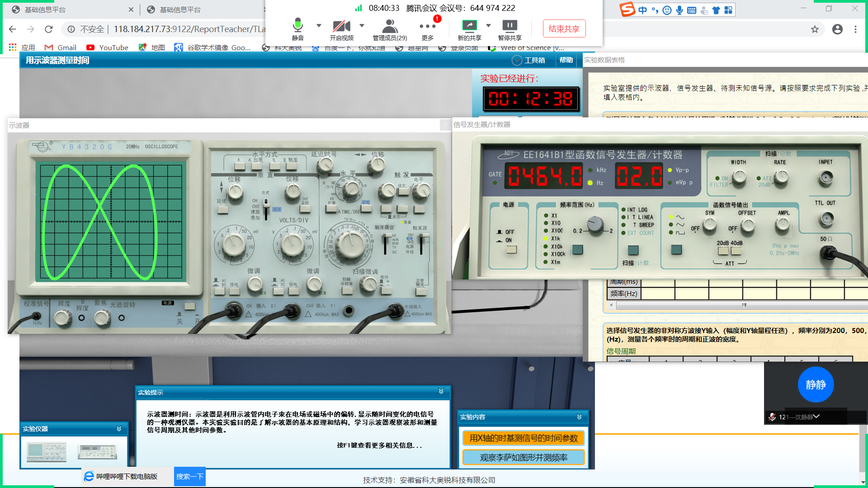Collapse the 实验内容 panel

[x=579, y=417]
